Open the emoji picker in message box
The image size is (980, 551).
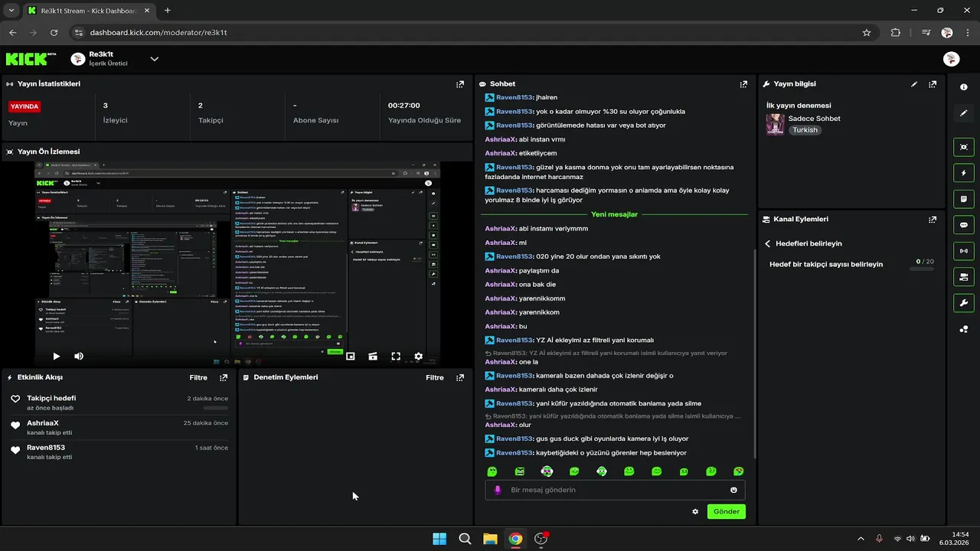pyautogui.click(x=733, y=490)
